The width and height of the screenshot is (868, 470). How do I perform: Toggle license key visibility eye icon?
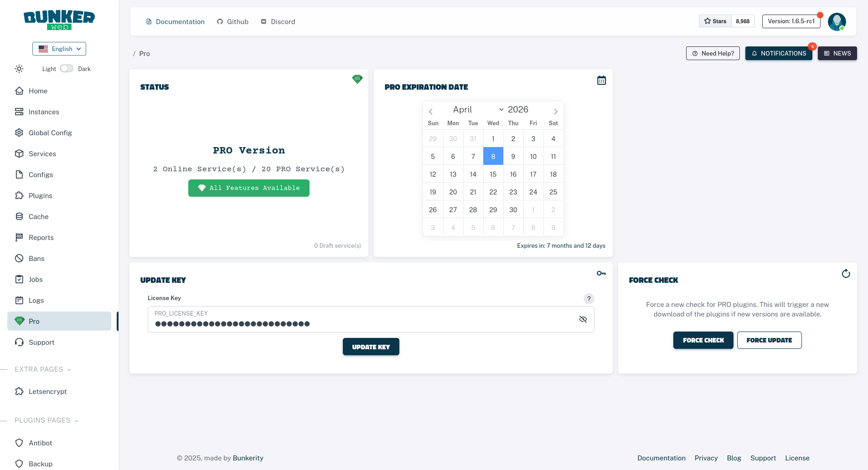[583, 319]
